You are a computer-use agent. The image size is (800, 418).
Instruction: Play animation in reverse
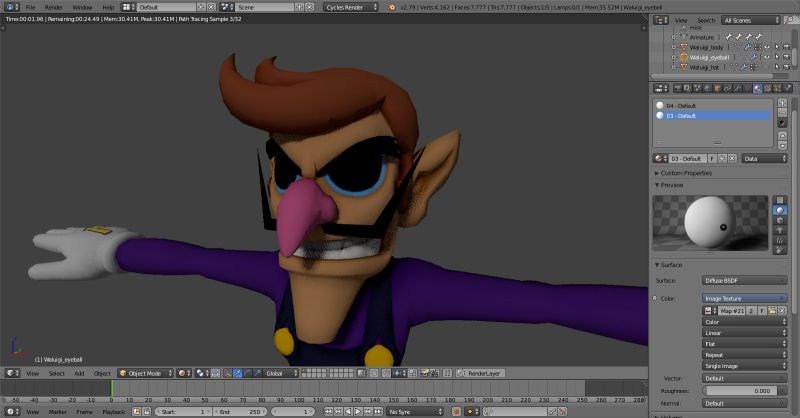(x=348, y=411)
